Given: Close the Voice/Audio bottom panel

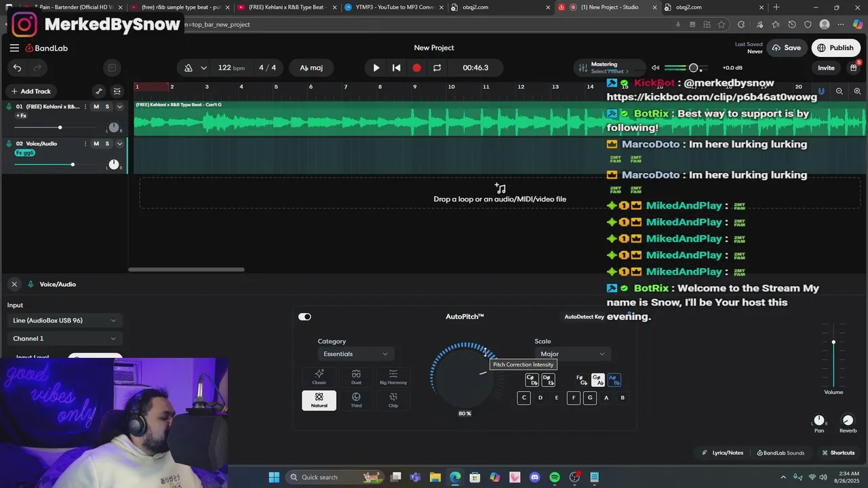Looking at the screenshot, I should point(14,284).
